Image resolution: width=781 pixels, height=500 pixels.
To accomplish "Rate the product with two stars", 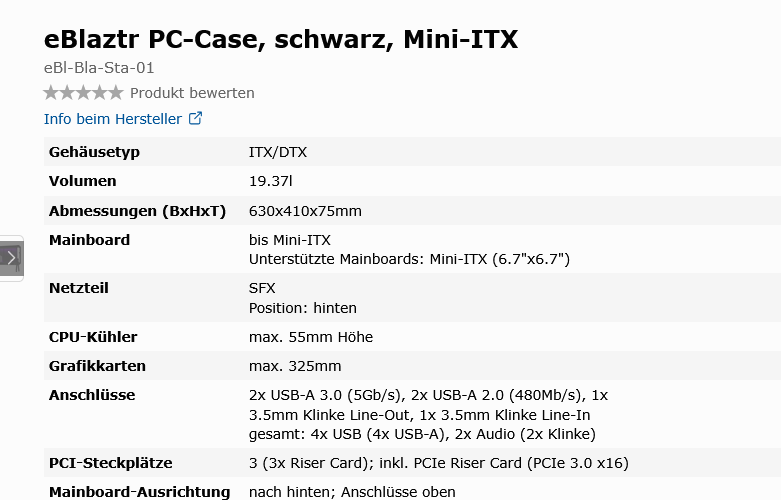I will click(x=67, y=93).
